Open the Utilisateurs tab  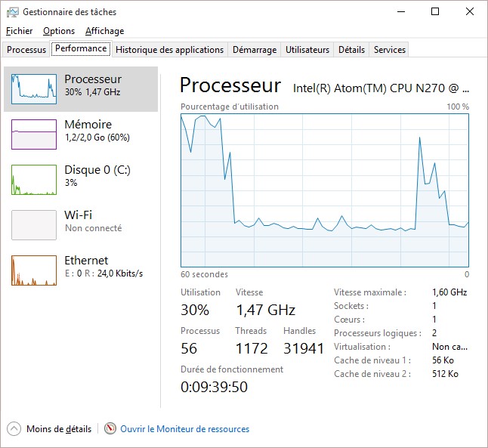click(307, 50)
